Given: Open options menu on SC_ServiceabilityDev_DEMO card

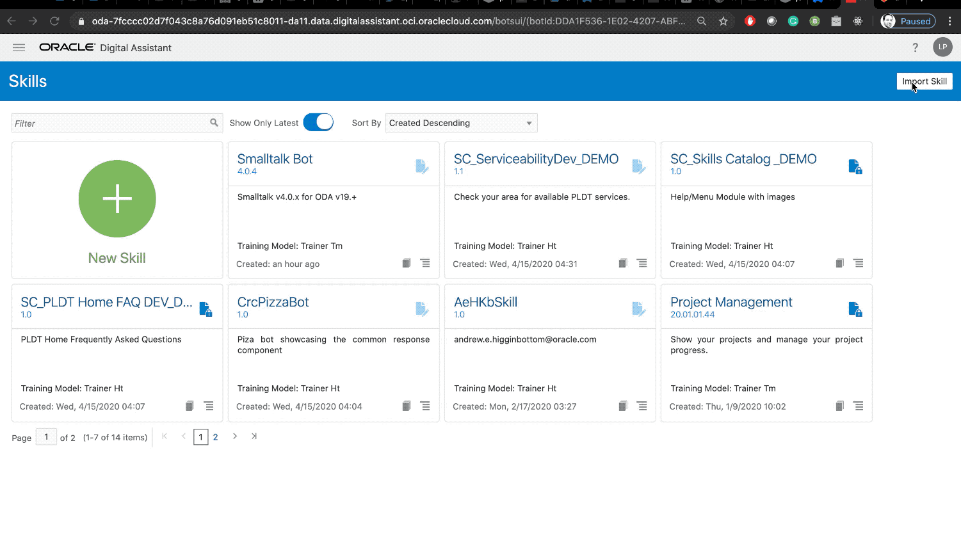Looking at the screenshot, I should (x=642, y=263).
